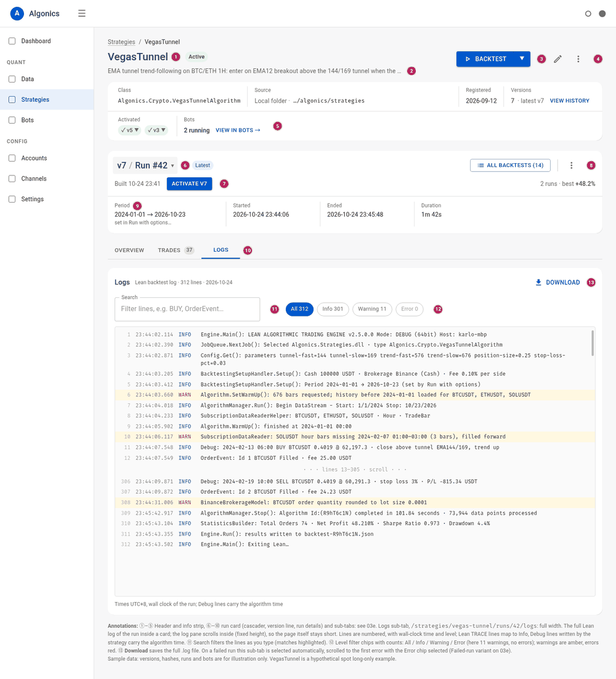The image size is (616, 679).
Task: Open the three-dot menu beside the edit pencil
Action: click(x=578, y=59)
